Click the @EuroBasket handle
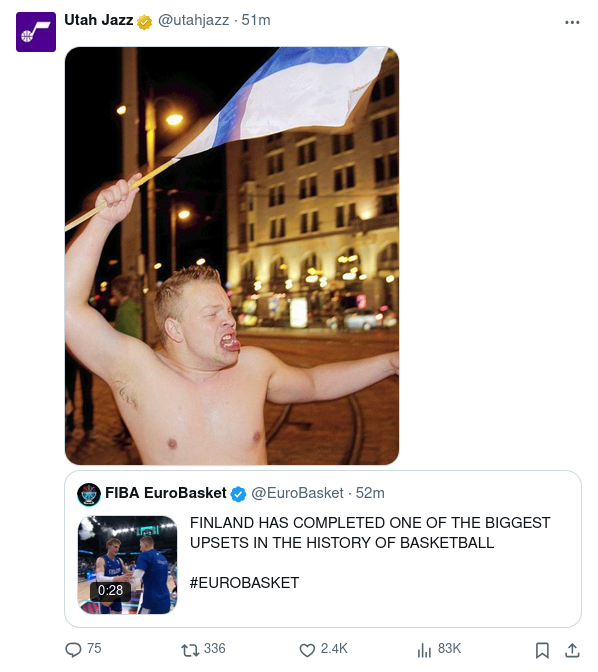 pyautogui.click(x=297, y=493)
